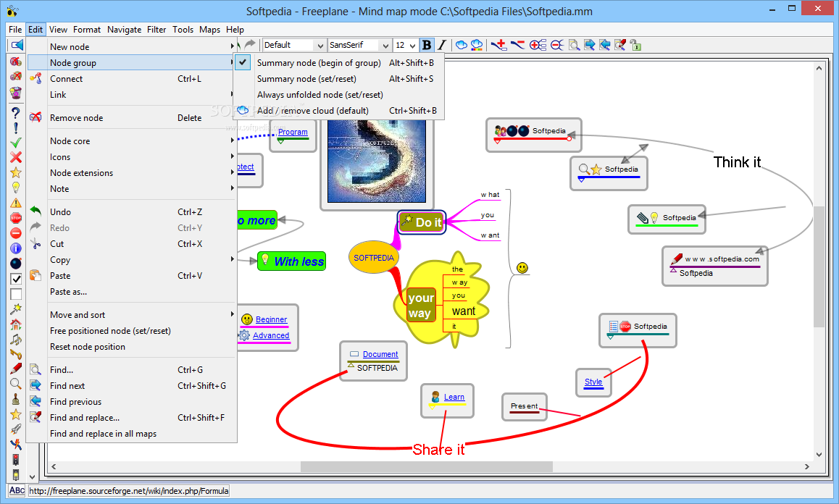839x504 pixels.
Task: Apply the music notes icon
Action: click(16, 339)
